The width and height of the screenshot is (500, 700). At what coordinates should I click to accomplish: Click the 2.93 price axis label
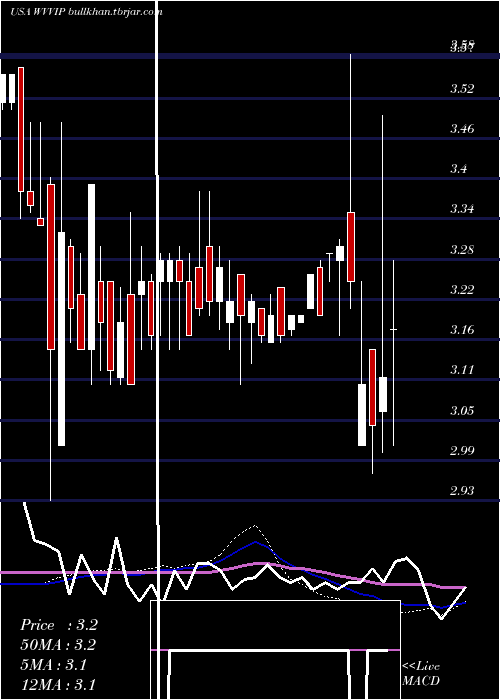pyautogui.click(x=462, y=491)
